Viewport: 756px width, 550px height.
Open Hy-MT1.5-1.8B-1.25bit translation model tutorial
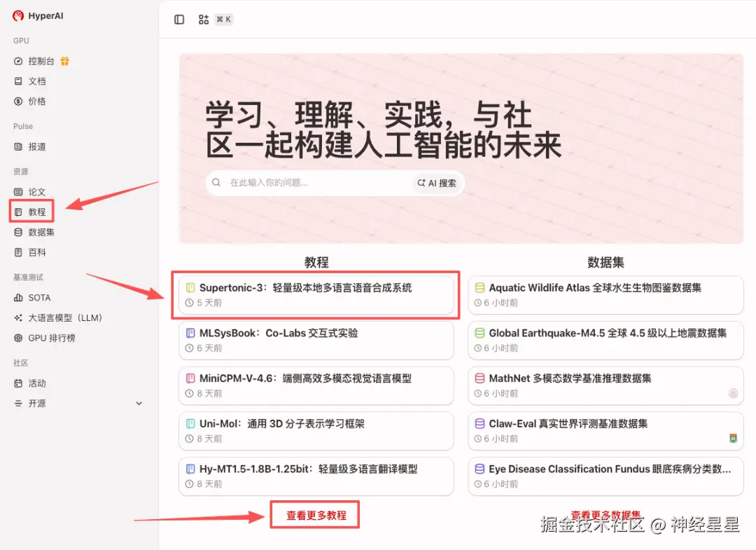click(316, 476)
